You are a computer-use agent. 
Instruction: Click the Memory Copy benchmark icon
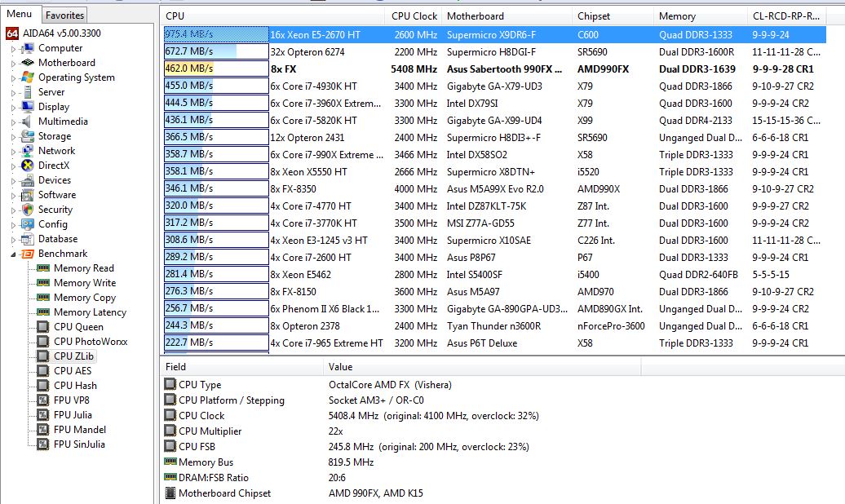(x=43, y=298)
